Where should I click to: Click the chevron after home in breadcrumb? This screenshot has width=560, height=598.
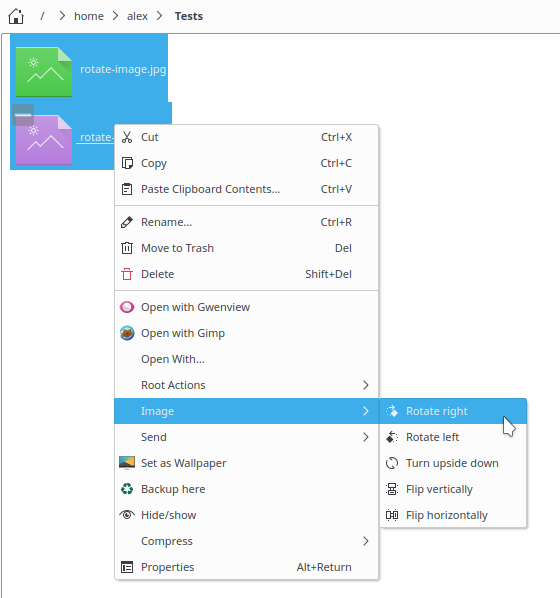[115, 16]
